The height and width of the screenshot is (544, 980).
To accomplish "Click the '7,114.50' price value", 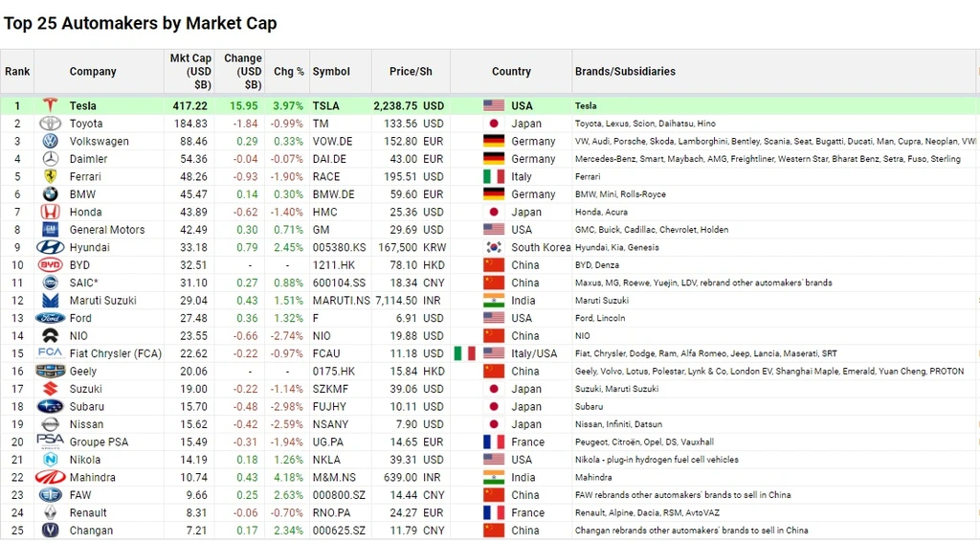I will point(396,300).
